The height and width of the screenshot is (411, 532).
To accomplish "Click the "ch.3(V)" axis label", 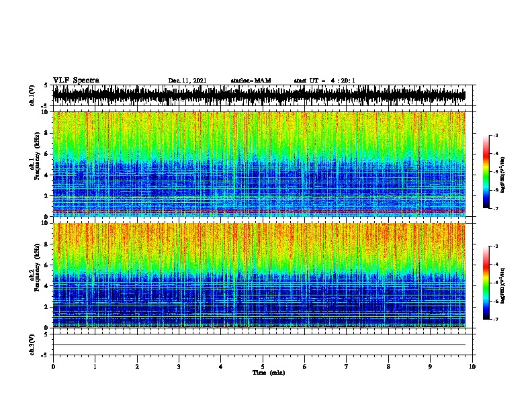I will point(32,345).
